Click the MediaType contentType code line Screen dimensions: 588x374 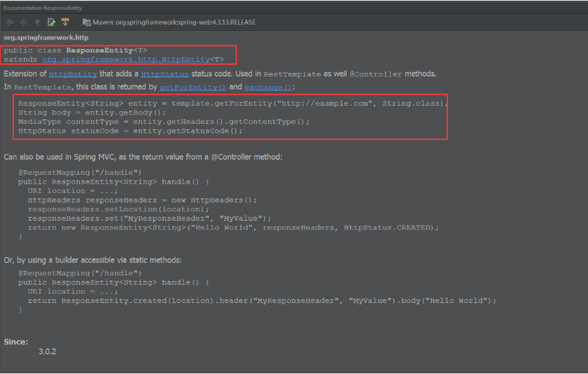(x=164, y=121)
